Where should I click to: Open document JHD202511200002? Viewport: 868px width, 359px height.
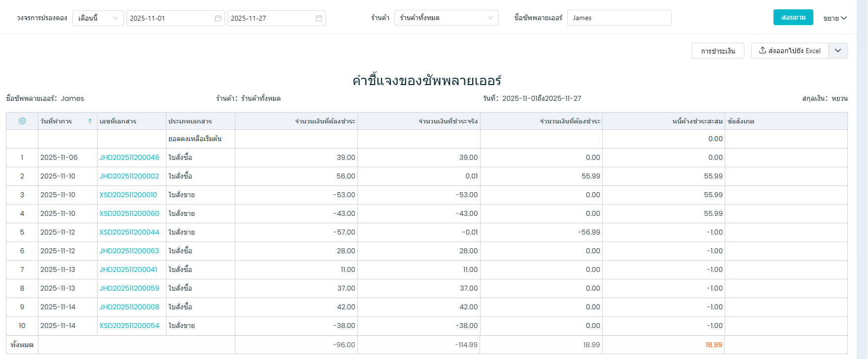click(129, 176)
